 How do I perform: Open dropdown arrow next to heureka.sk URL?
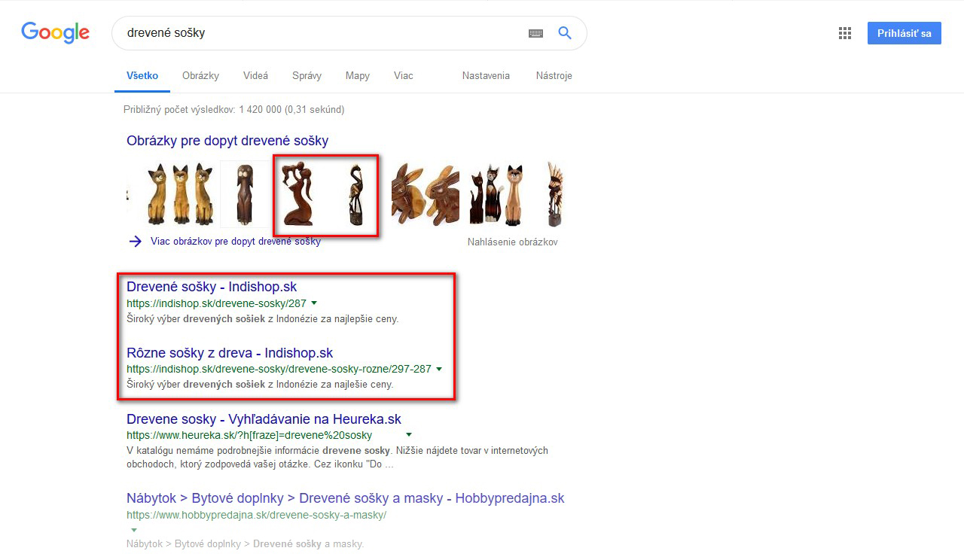tap(409, 435)
